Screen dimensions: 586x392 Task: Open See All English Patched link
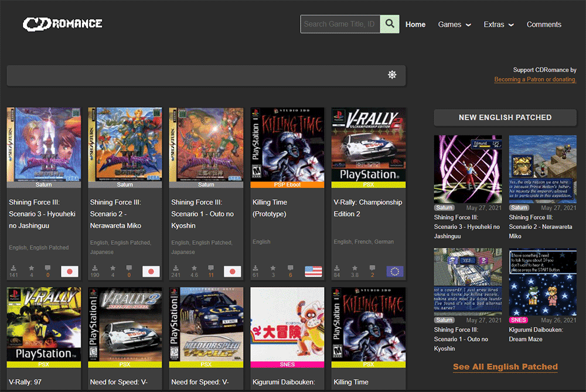[x=505, y=367]
